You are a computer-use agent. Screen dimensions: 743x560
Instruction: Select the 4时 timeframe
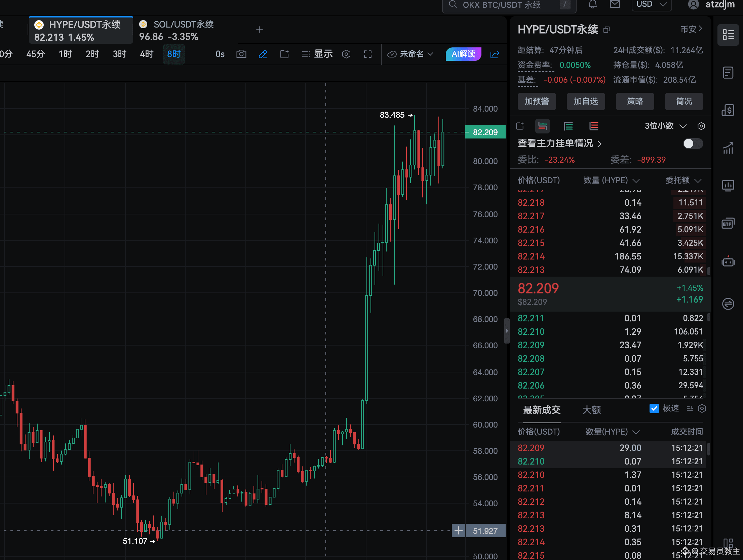coord(147,54)
